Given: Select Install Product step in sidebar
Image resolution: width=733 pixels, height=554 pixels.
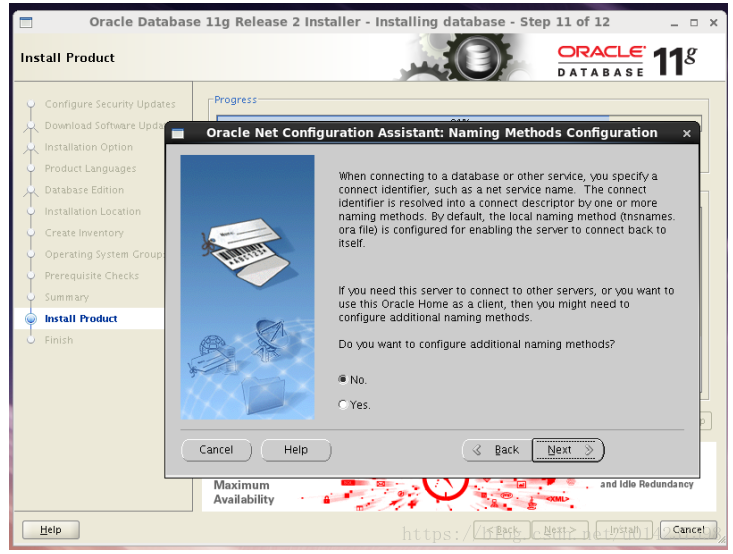Looking at the screenshot, I should [81, 319].
